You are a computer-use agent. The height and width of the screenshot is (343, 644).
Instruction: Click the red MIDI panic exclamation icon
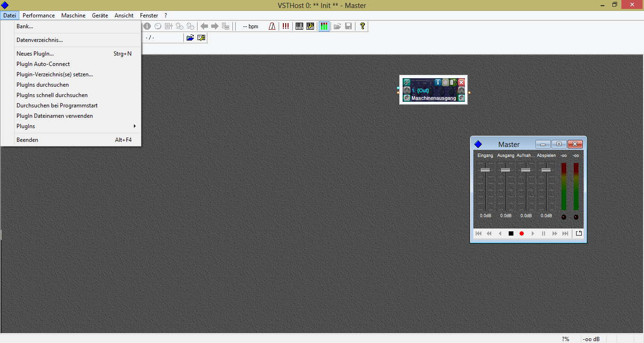point(286,26)
